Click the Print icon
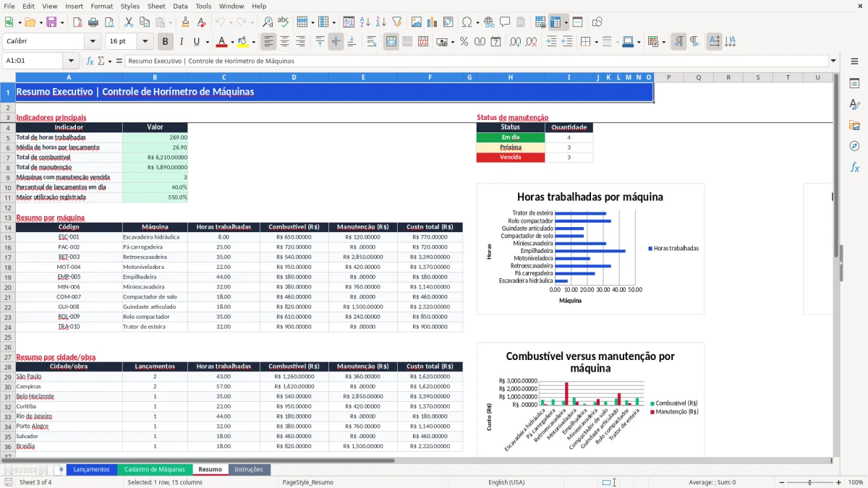868x488 pixels. (x=93, y=22)
